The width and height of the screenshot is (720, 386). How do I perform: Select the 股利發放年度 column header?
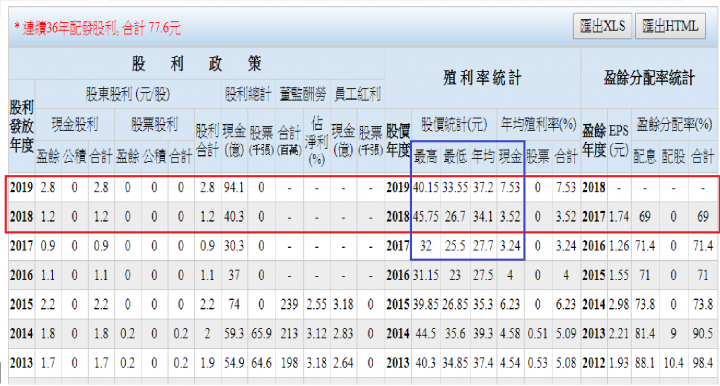point(21,127)
